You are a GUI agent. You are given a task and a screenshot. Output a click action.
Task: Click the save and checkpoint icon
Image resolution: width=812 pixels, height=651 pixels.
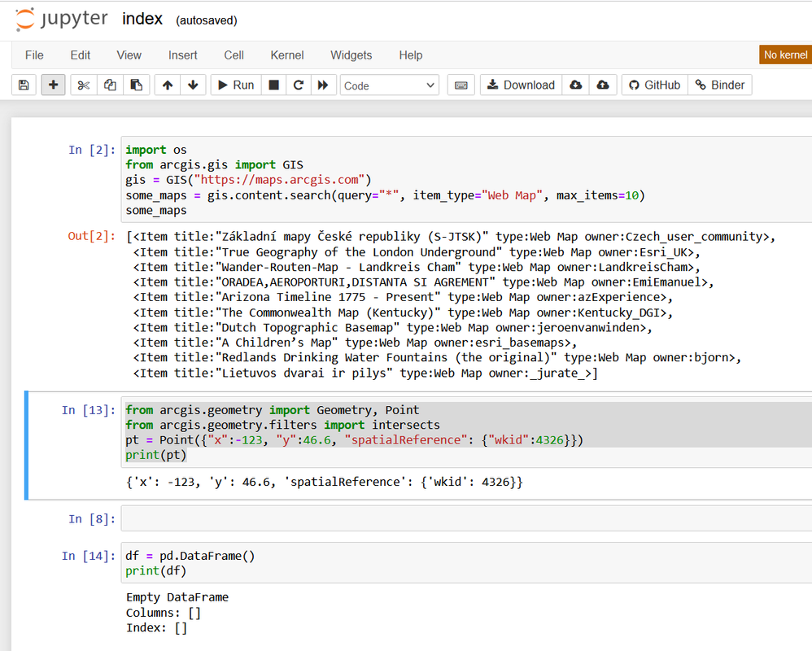[x=24, y=85]
